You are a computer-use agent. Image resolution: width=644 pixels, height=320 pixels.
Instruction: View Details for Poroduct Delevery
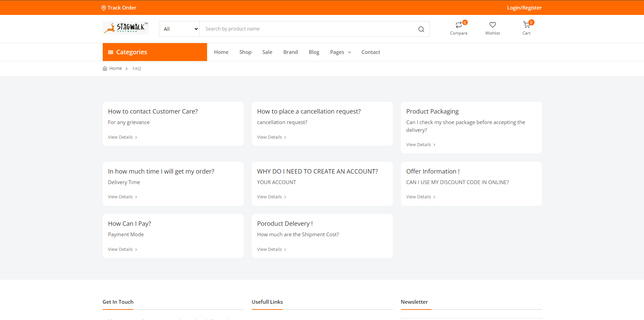coord(271,249)
